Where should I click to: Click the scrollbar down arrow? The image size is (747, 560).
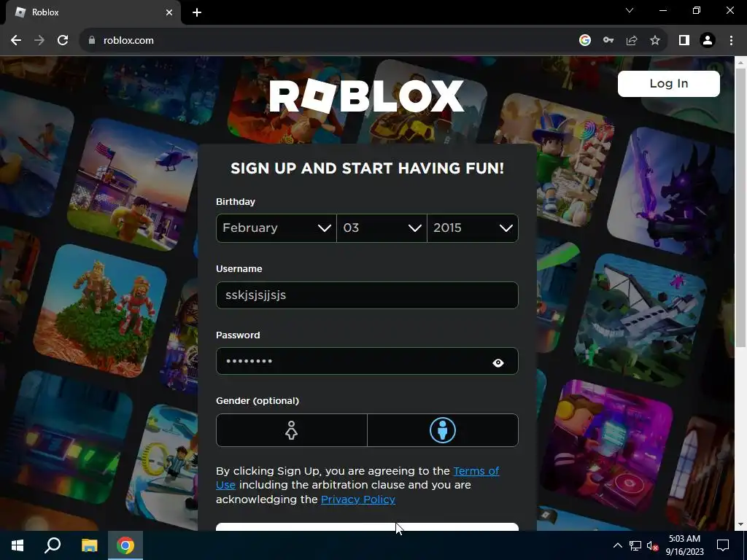[x=741, y=525]
